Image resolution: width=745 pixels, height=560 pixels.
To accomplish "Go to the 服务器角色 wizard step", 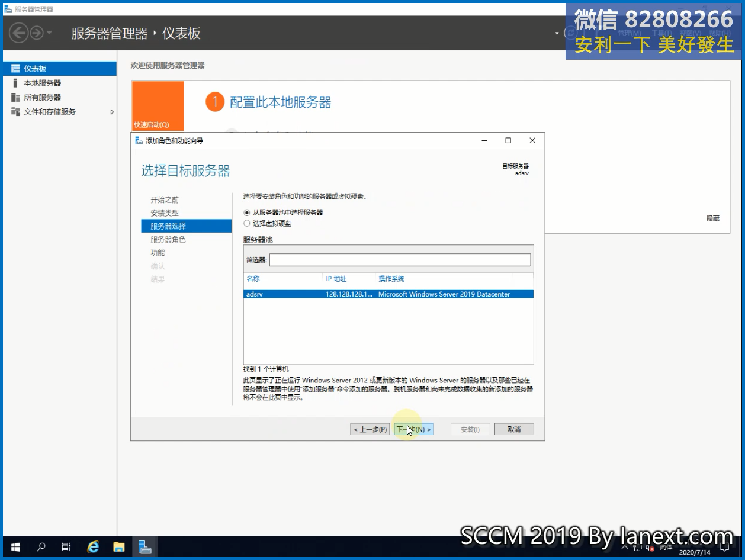I will coord(168,240).
